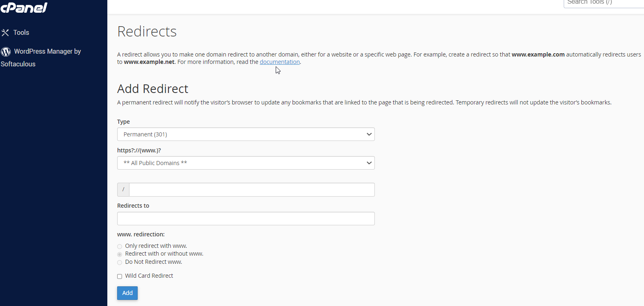Open WordPress Manager by Softaculous
The image size is (644, 306).
tap(41, 57)
